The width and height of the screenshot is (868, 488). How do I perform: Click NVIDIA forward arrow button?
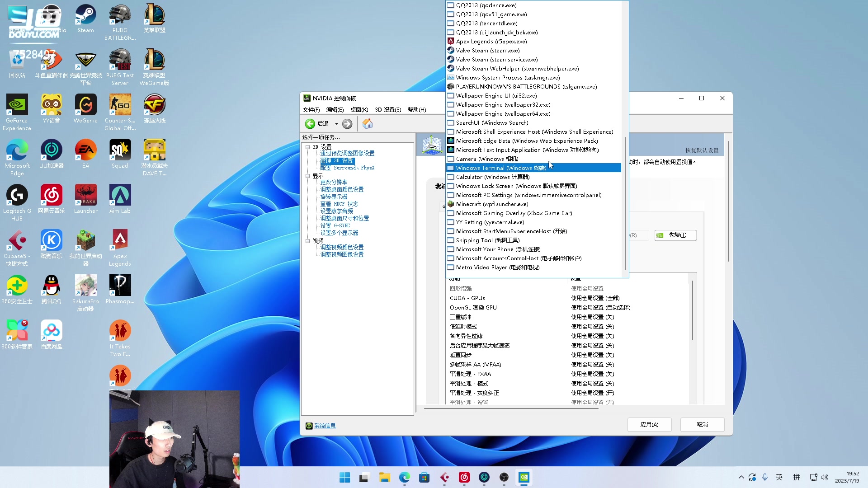pos(347,124)
